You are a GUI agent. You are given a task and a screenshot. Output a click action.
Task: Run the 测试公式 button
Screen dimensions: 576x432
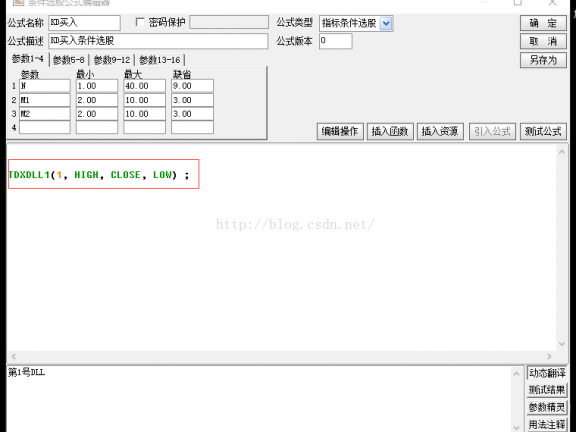[543, 131]
